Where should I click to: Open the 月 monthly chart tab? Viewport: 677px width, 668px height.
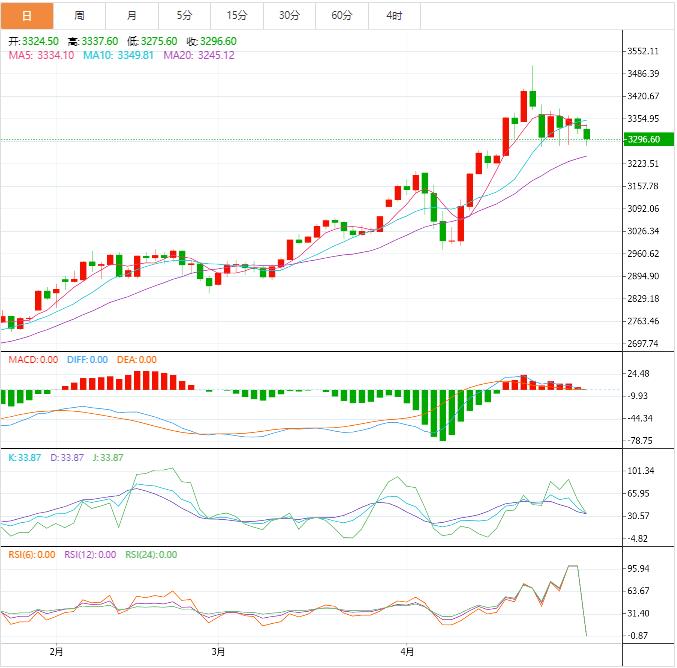(x=133, y=15)
